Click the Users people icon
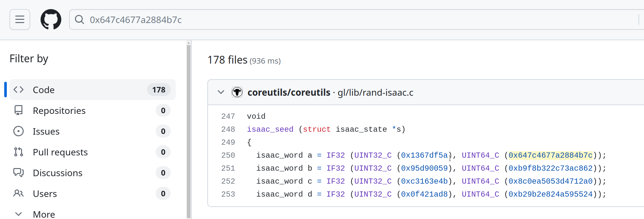This screenshot has height=219, width=644. (18, 193)
